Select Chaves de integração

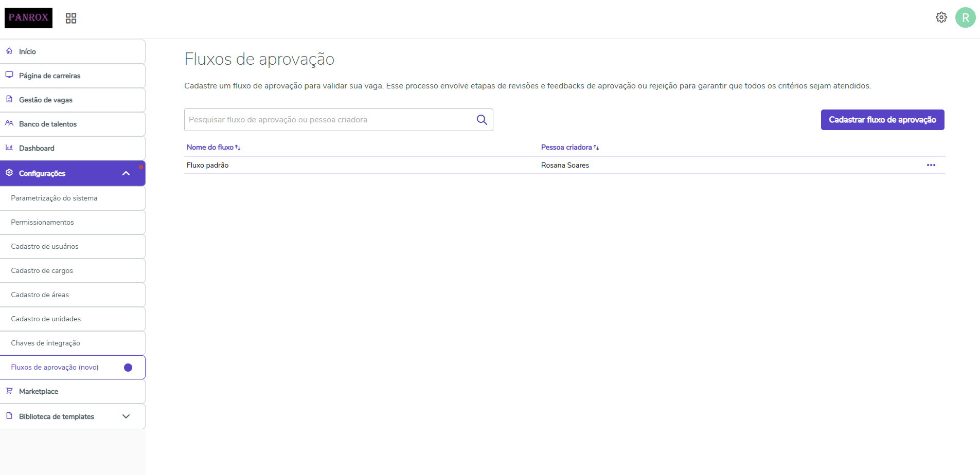73,343
